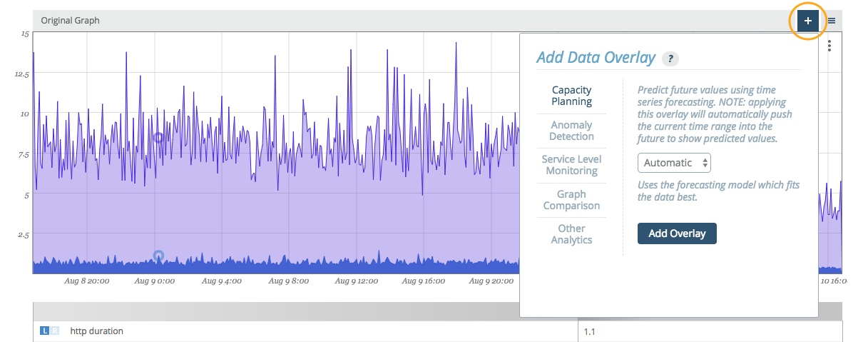Switch to the Graph Comparison tab

[572, 200]
